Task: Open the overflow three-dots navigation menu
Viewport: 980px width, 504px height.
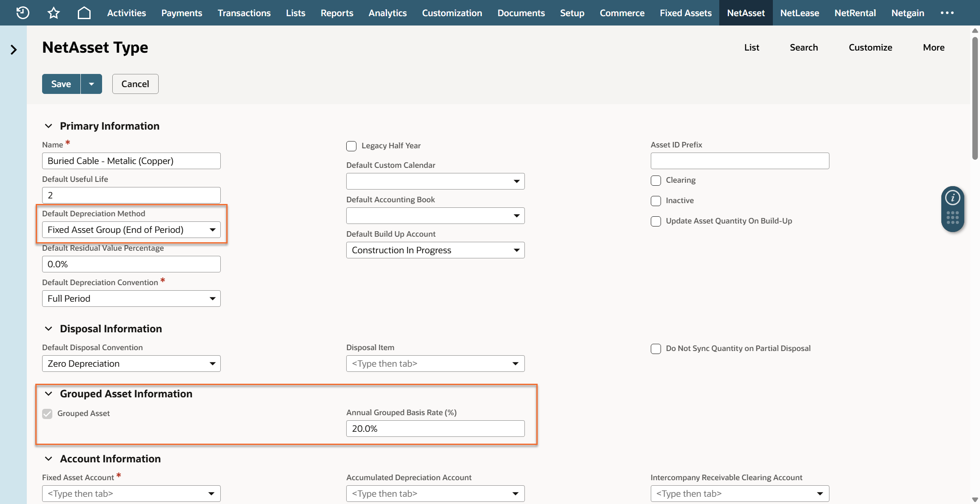Action: point(947,13)
